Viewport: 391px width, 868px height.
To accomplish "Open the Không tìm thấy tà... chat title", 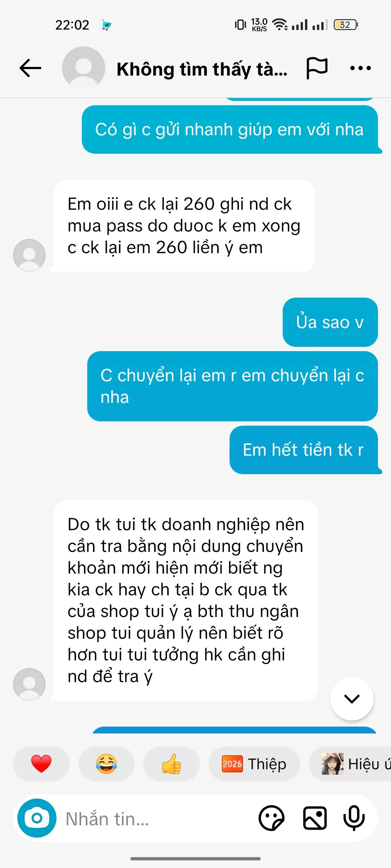I will click(x=202, y=69).
